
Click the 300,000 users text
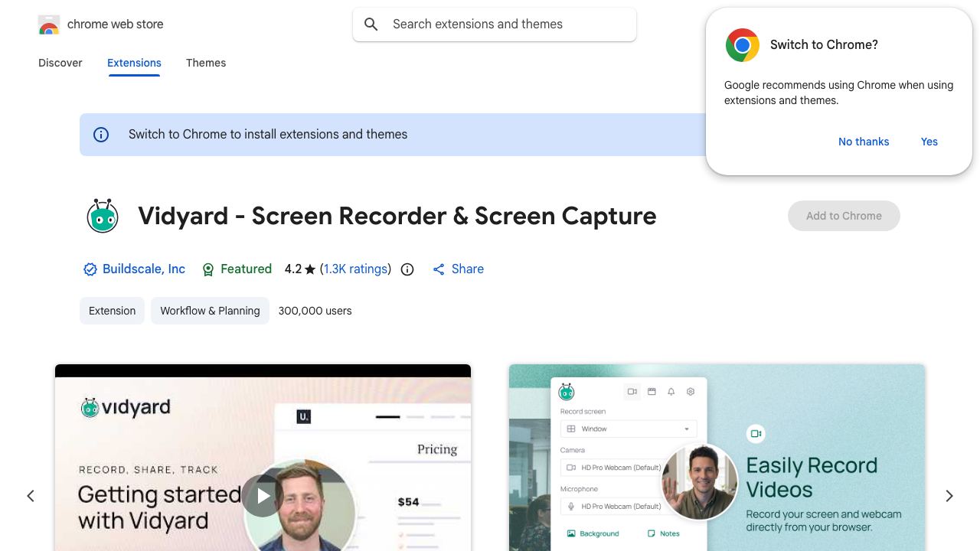coord(315,311)
